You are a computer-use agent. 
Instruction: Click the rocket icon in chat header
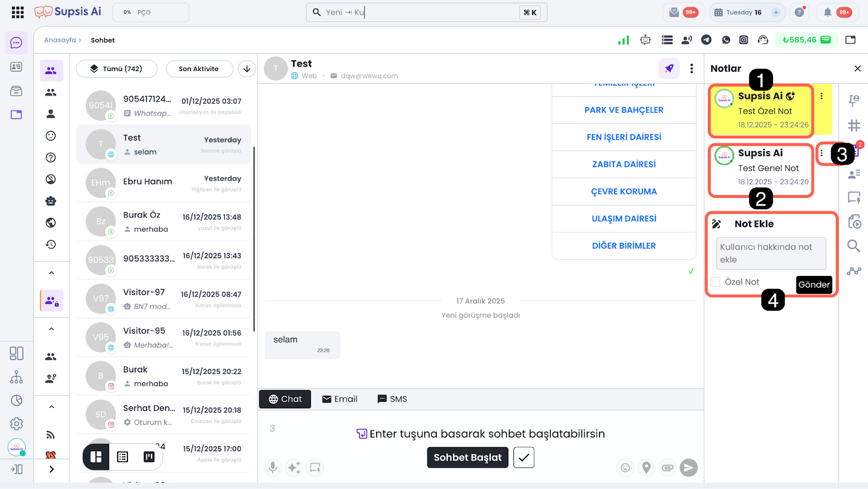[669, 68]
